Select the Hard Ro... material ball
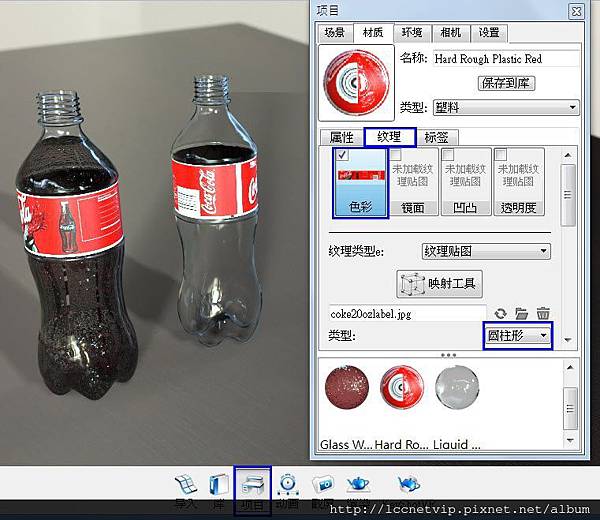 tap(402, 387)
